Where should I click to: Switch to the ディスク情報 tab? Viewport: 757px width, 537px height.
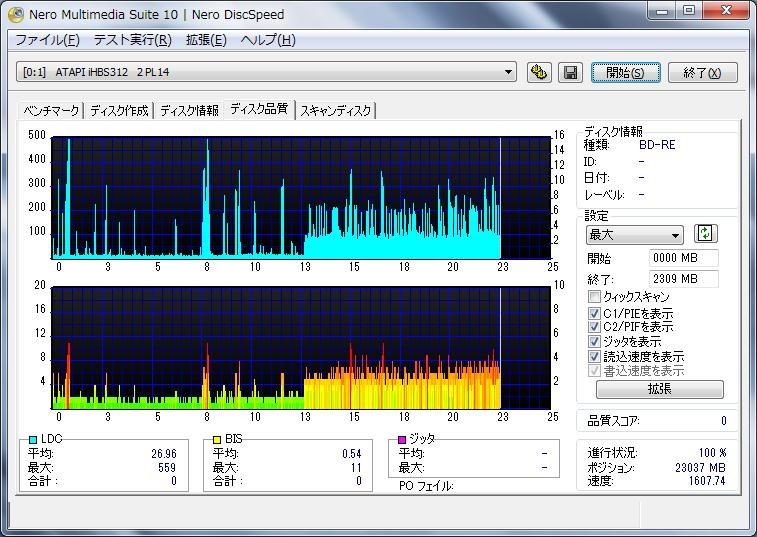[x=189, y=111]
